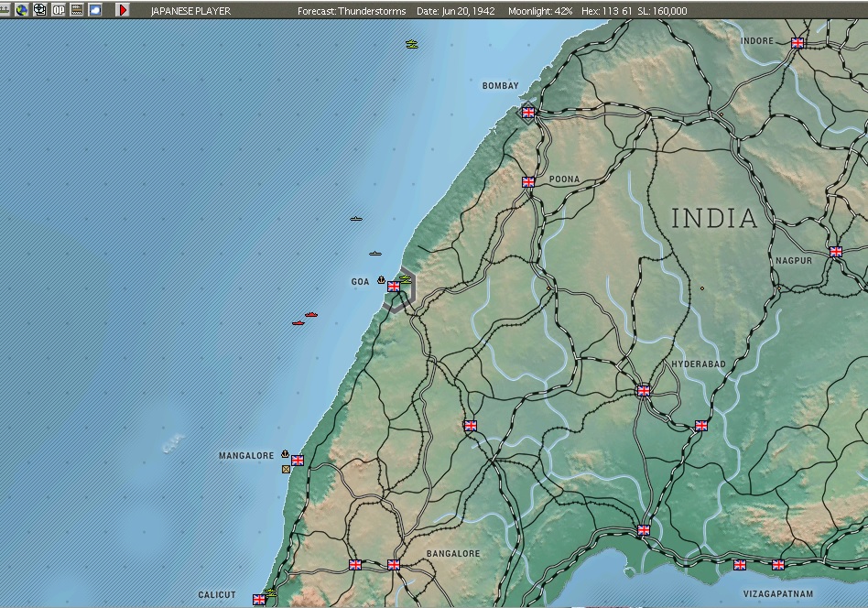868x608 pixels.
Task: Select the British base flag at Hyderabad
Action: coord(644,391)
